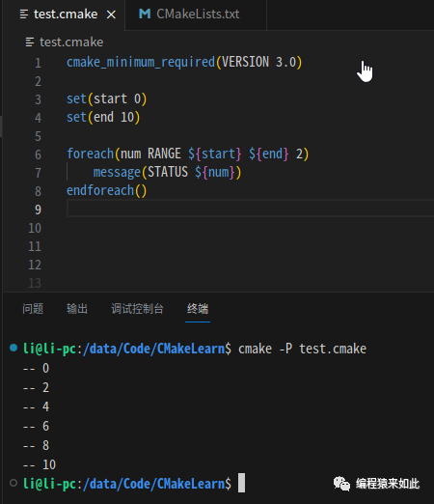The width and height of the screenshot is (434, 504).
Task: Click the file icon in the breadcrumb
Action: [30, 42]
